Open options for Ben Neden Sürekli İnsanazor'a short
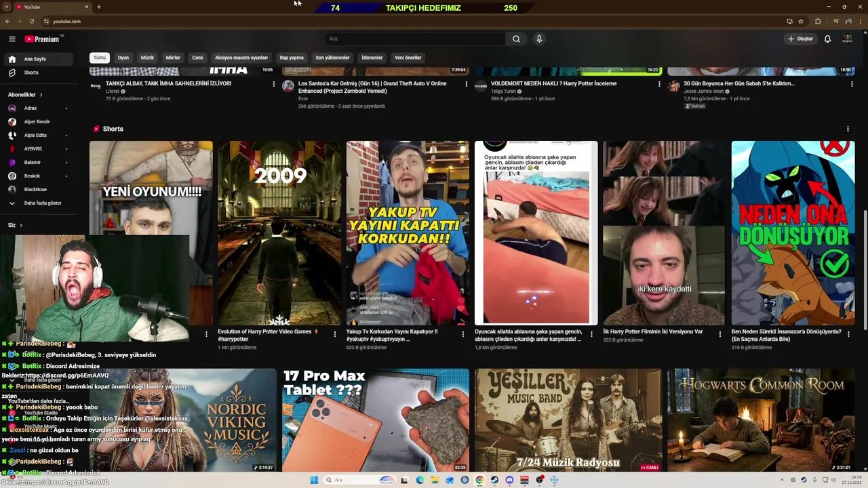868x488 pixels. (x=848, y=333)
